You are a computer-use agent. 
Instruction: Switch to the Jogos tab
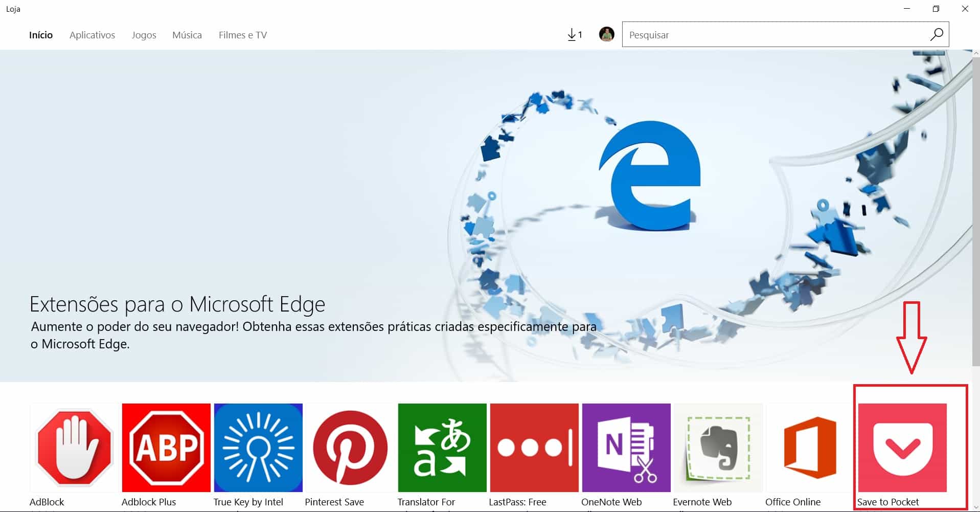click(x=144, y=35)
